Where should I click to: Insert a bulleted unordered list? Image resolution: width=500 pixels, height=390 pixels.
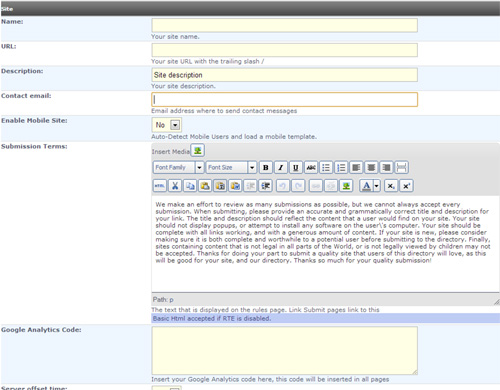pyautogui.click(x=326, y=167)
